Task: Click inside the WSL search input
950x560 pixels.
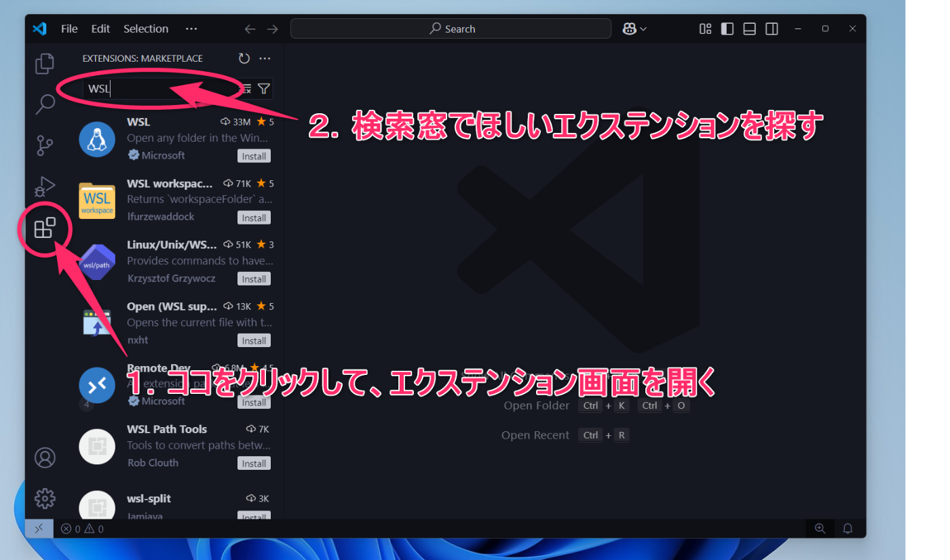Action: coord(136,88)
